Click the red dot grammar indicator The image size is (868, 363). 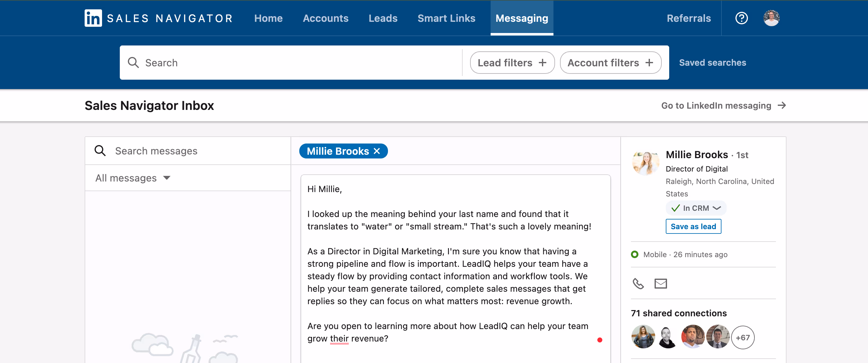tap(600, 340)
